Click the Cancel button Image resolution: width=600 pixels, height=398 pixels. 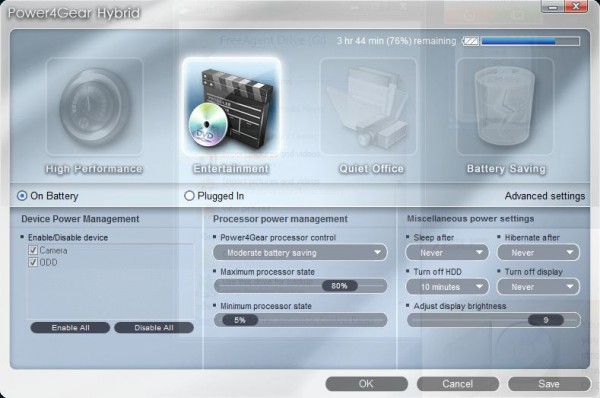click(458, 384)
